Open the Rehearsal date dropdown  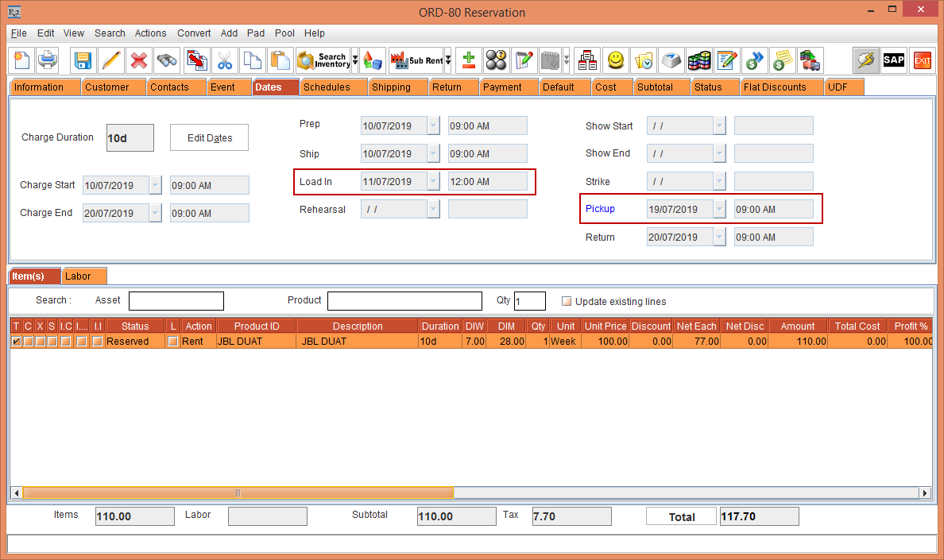pyautogui.click(x=434, y=209)
